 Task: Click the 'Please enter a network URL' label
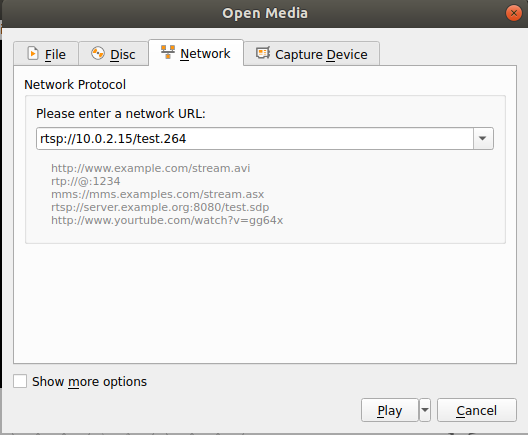pyautogui.click(x=121, y=113)
